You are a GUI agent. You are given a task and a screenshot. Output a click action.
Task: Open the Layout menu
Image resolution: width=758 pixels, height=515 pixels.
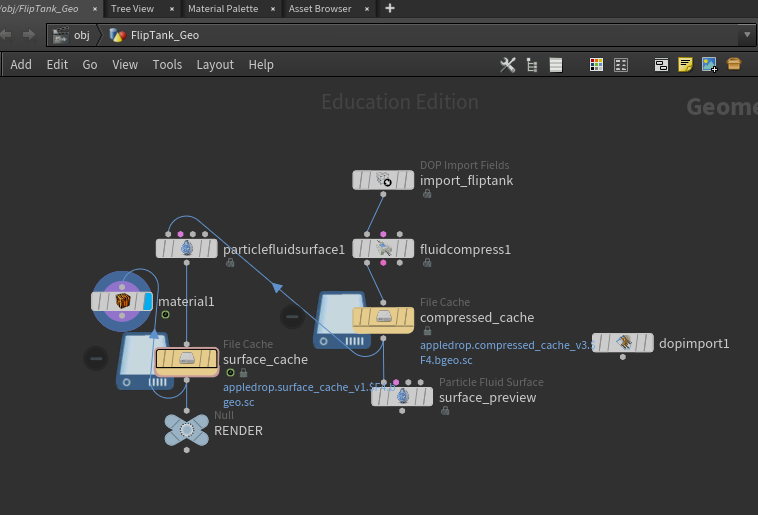click(x=215, y=65)
